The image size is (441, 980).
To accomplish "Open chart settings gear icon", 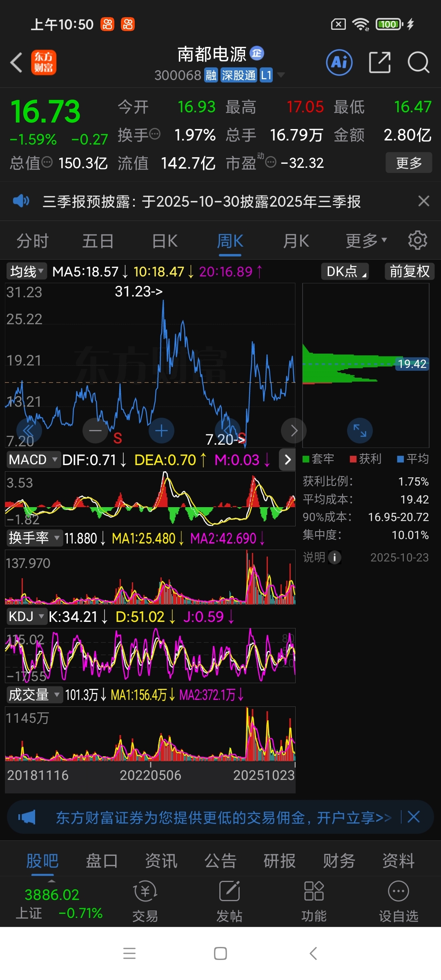I will click(418, 241).
